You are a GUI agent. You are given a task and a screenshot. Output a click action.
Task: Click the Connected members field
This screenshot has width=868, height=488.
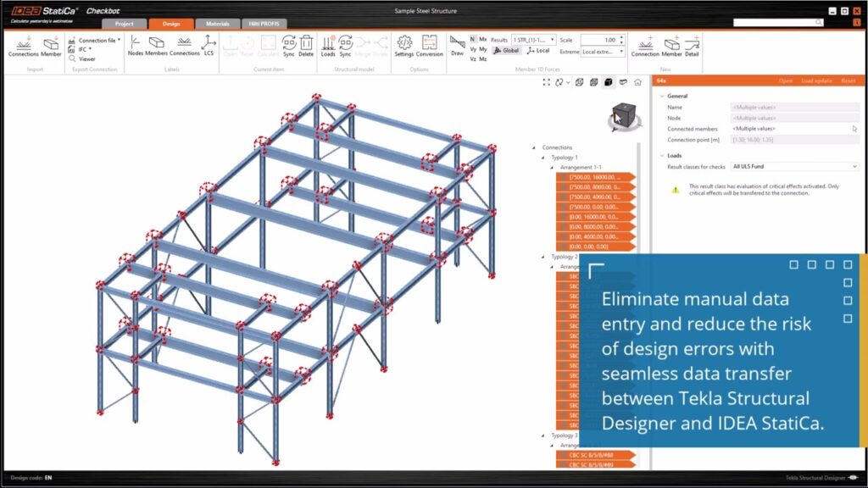click(x=794, y=129)
